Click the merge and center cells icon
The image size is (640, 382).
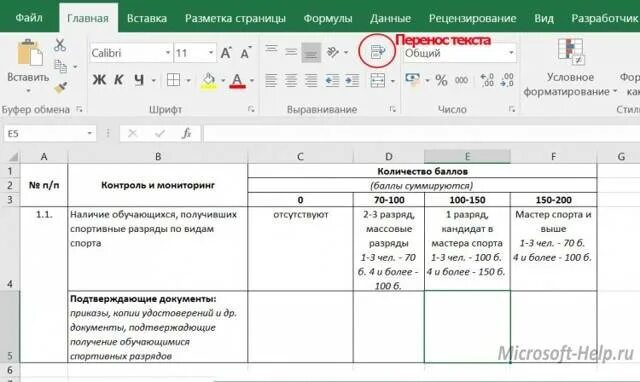(x=378, y=80)
